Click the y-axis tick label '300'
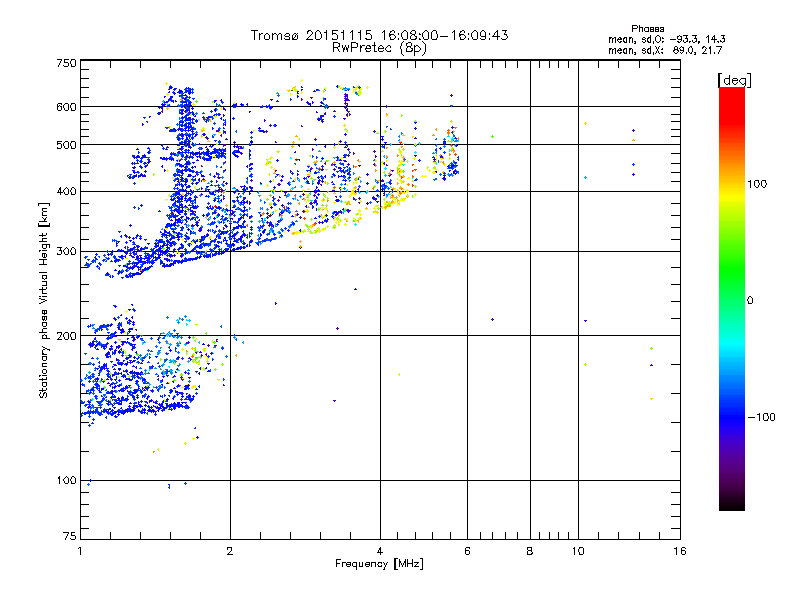Viewport: 800px width, 600px height. tap(66, 252)
